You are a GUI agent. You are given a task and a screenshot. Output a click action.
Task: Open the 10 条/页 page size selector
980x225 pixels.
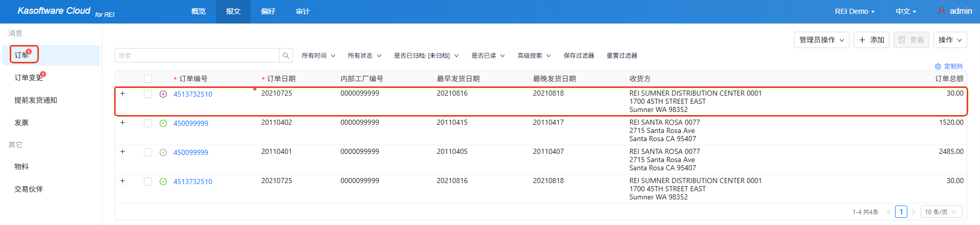click(x=941, y=212)
